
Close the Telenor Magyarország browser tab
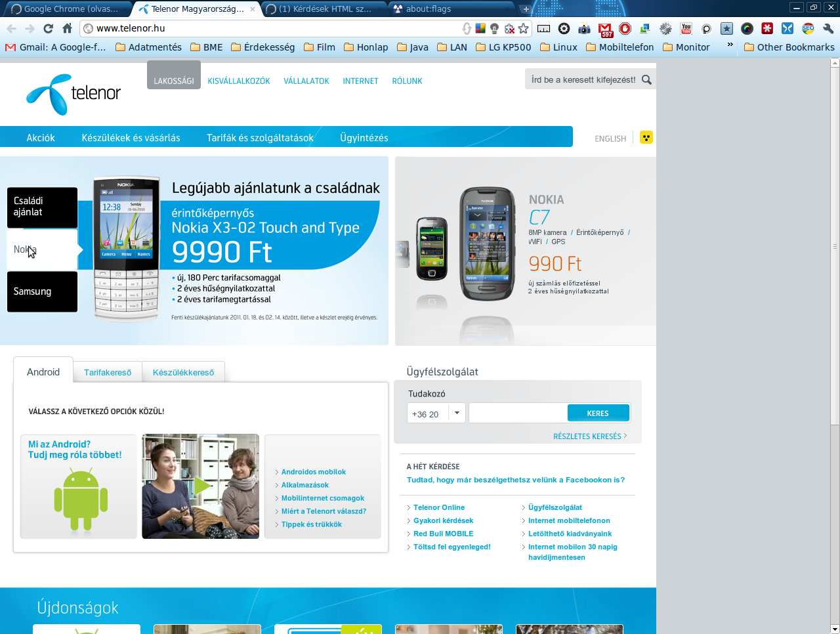[253, 9]
